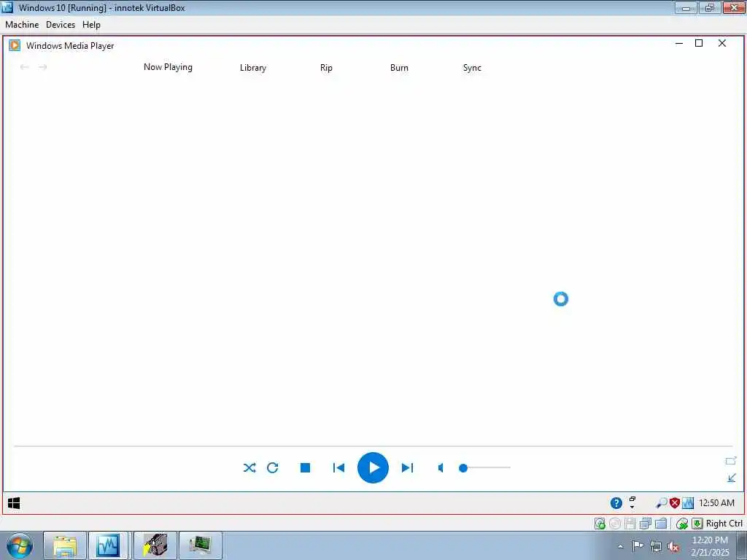747x560 pixels.
Task: Stop playback with the square button
Action: tap(306, 467)
